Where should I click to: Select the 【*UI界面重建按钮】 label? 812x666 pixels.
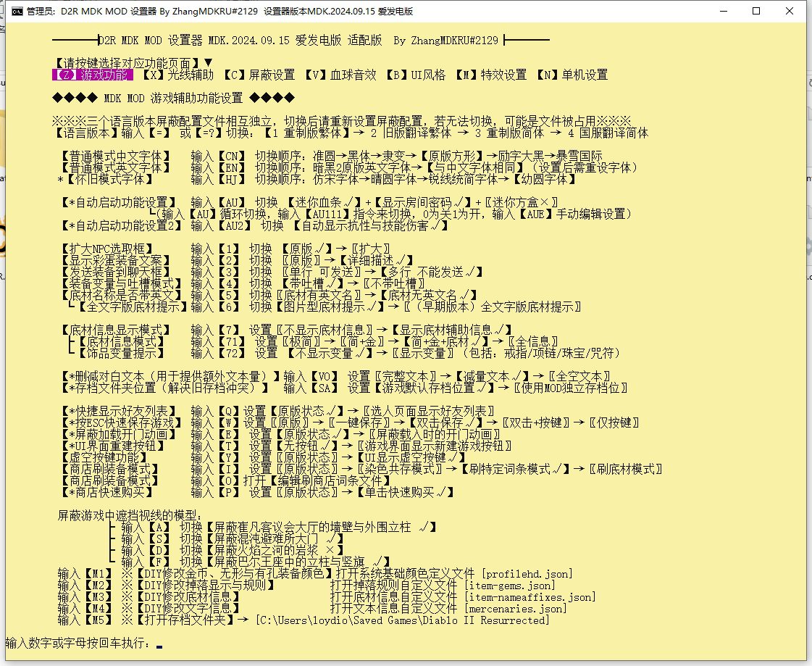pos(112,446)
